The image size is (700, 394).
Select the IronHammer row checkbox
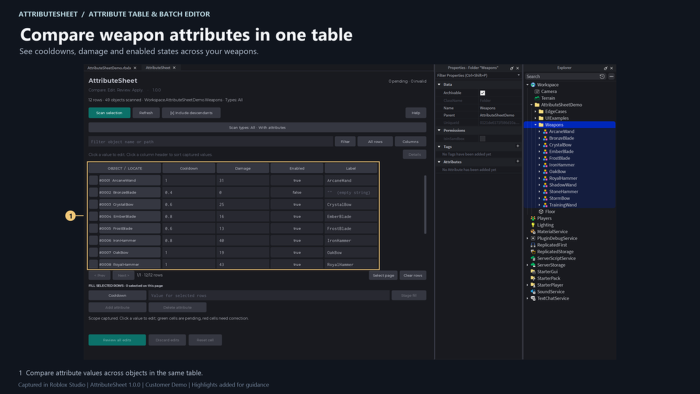coord(93,241)
